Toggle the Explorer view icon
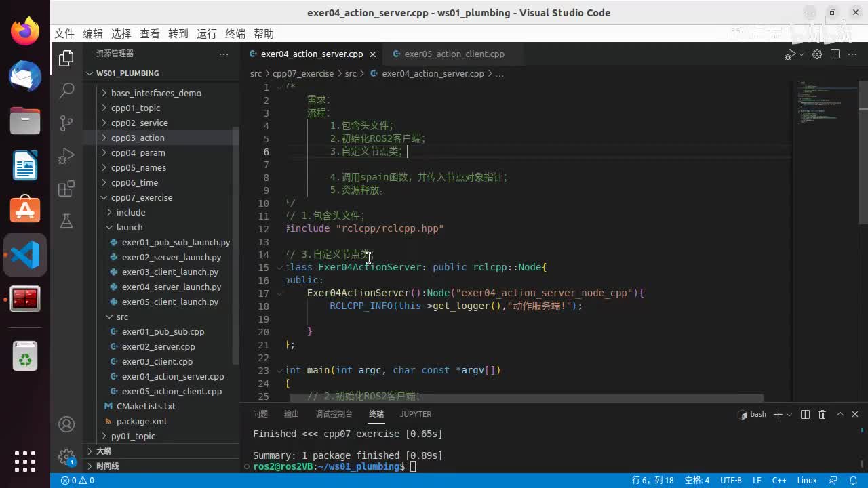868x488 pixels. pyautogui.click(x=66, y=58)
